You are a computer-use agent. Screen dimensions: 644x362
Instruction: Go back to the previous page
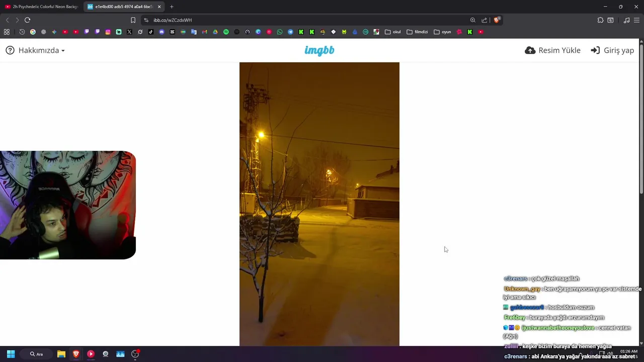(7, 20)
